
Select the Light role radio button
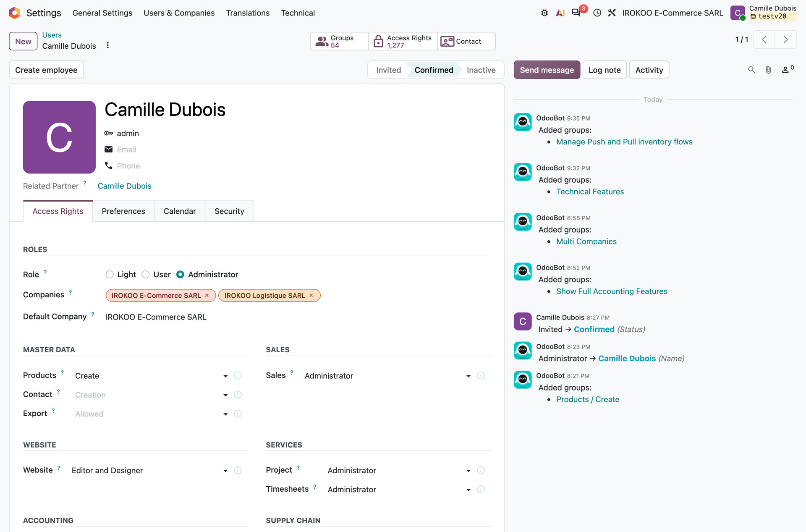(110, 274)
